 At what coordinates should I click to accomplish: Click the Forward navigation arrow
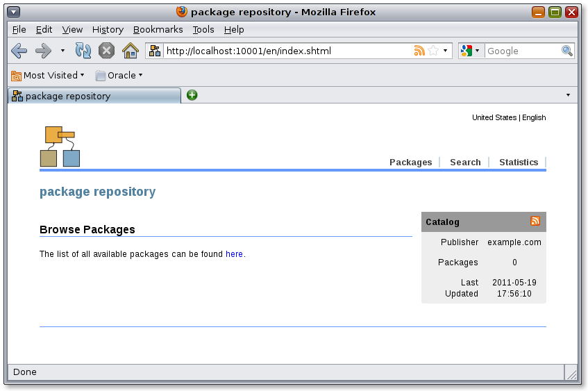pyautogui.click(x=43, y=51)
